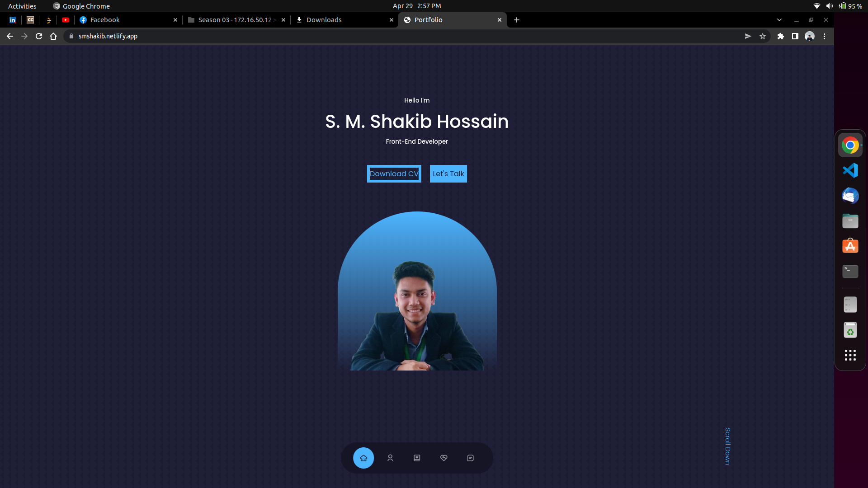Open the Contact section via document icon
Viewport: 868px width, 488px height.
470,458
